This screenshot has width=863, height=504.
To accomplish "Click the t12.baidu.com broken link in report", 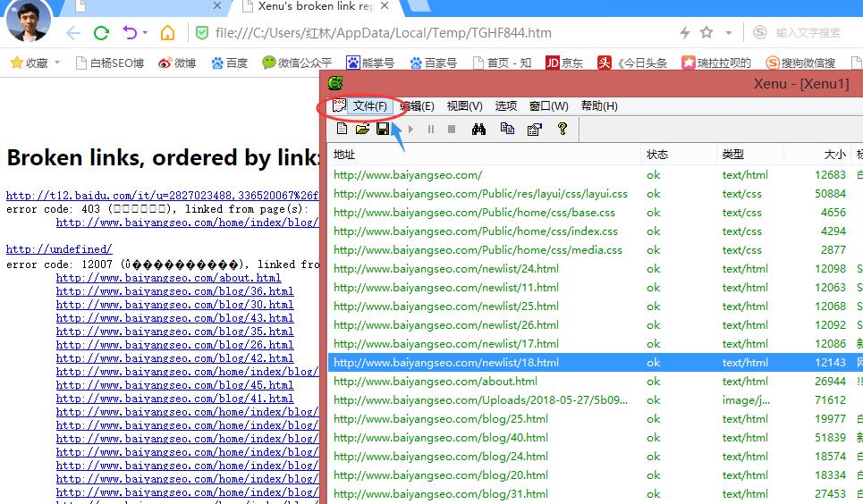I will (163, 196).
